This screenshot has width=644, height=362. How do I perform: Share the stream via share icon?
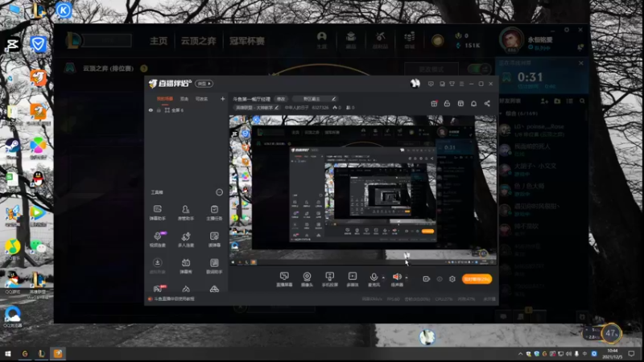coord(487,104)
